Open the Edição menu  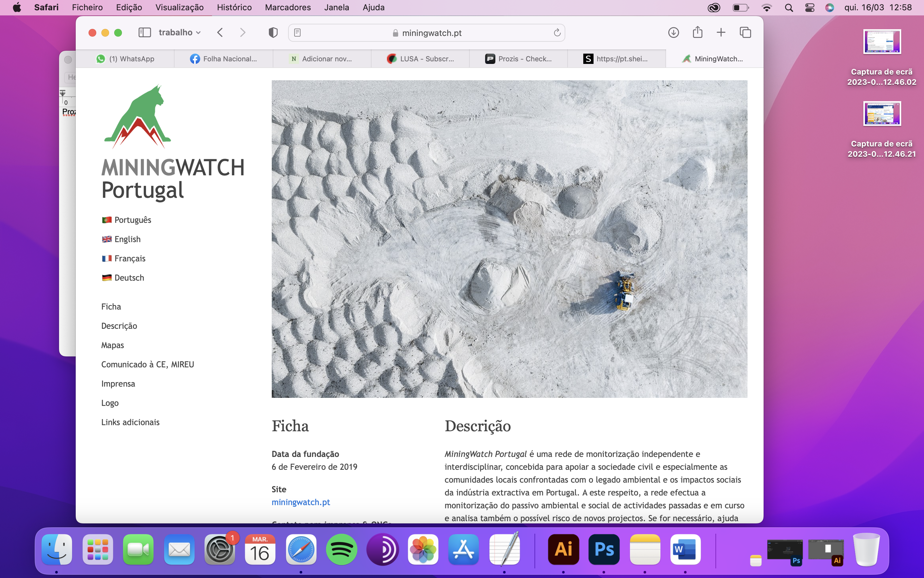click(x=129, y=7)
